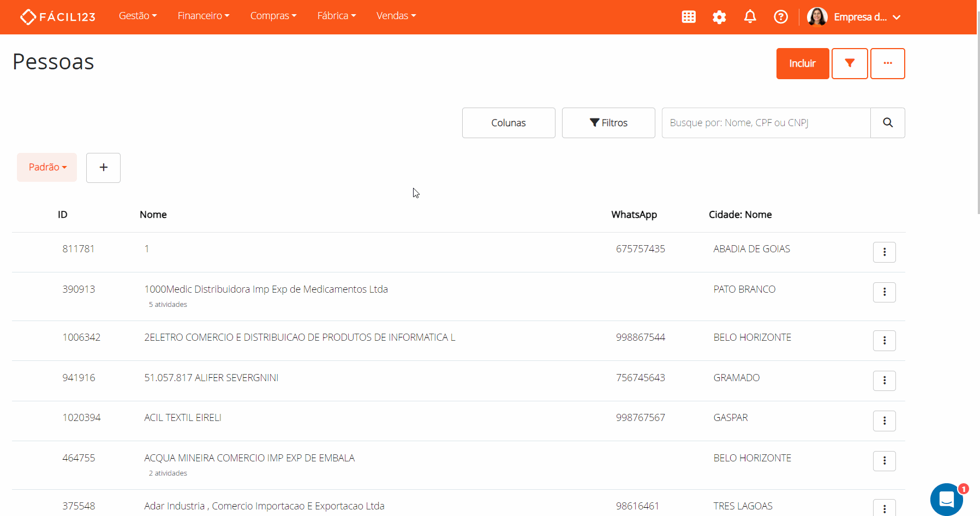Image resolution: width=980 pixels, height=516 pixels.
Task: Open the apps grid icon
Action: click(689, 17)
